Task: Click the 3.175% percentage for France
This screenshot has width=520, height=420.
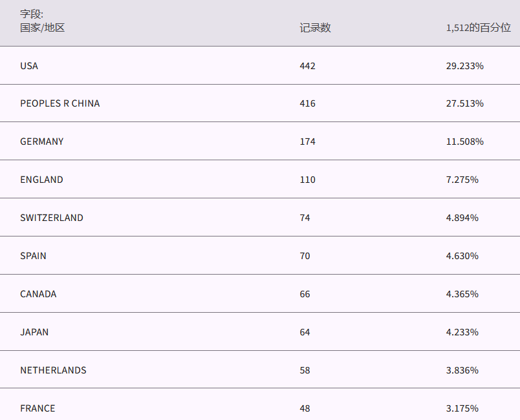Action: coord(462,408)
